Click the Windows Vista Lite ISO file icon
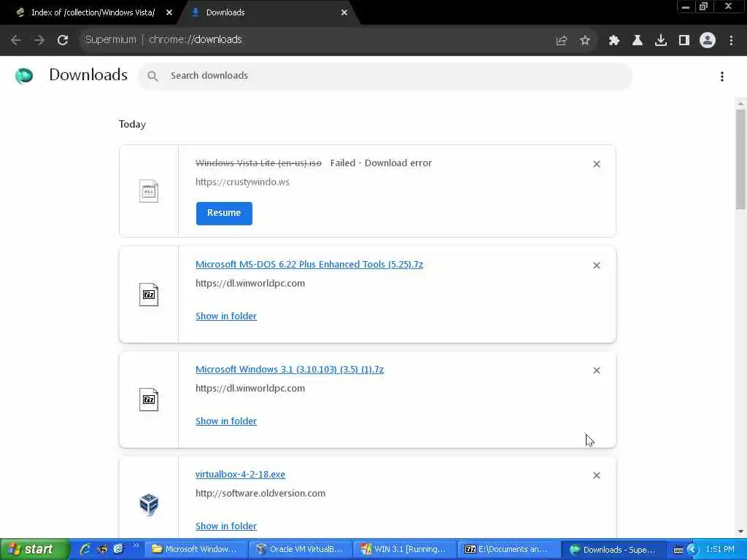The image size is (747, 560). 149,191
